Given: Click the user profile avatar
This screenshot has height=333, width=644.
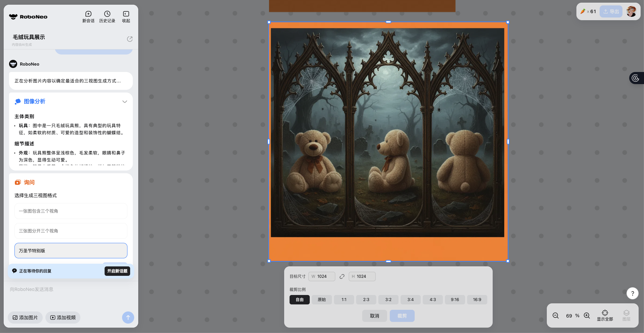Looking at the screenshot, I should click(631, 11).
